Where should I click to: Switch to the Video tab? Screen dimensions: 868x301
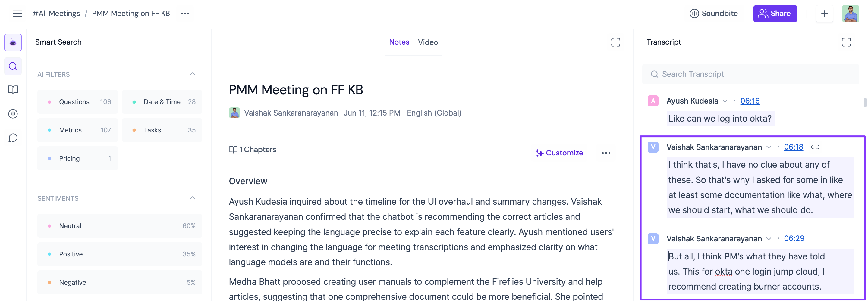428,42
